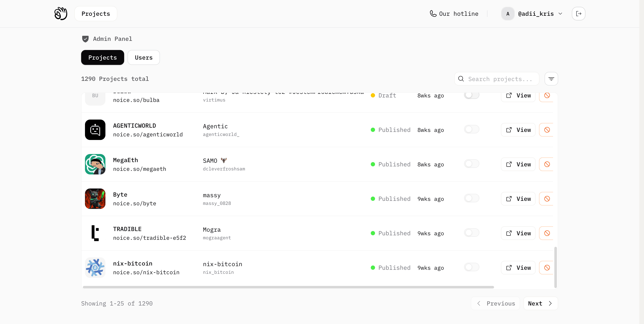Screen dimensions: 644x324
Task: Click the Byte project thumbnail
Action: [95, 199]
